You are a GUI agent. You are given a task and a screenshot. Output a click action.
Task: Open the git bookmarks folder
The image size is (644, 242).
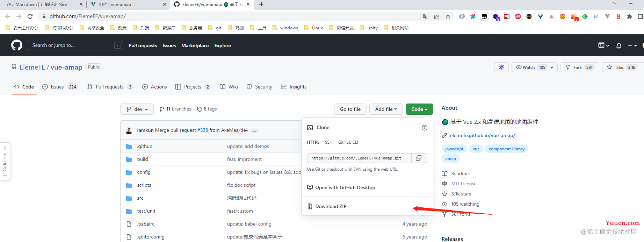click(215, 28)
